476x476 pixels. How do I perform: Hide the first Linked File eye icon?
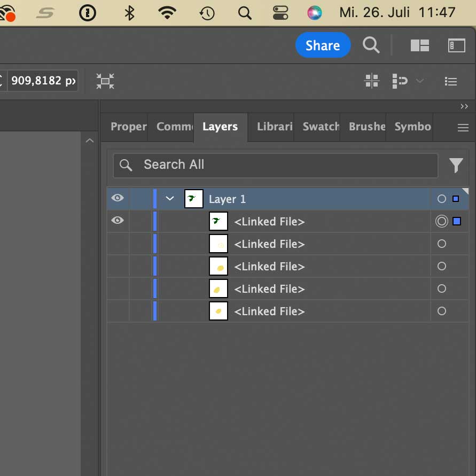coord(118,220)
